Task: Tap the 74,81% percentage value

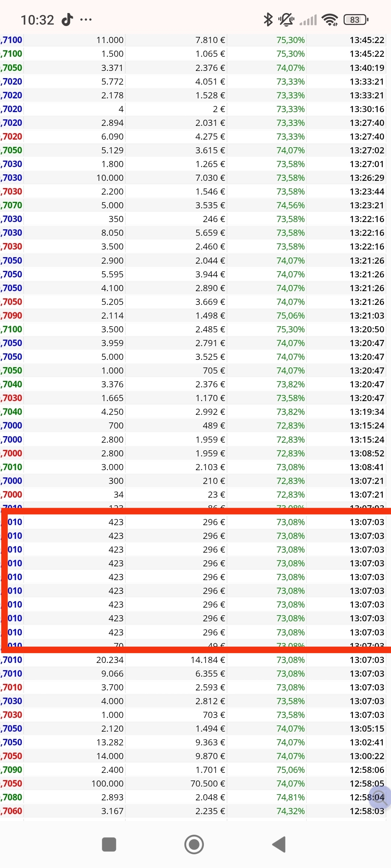Action: coord(290,797)
